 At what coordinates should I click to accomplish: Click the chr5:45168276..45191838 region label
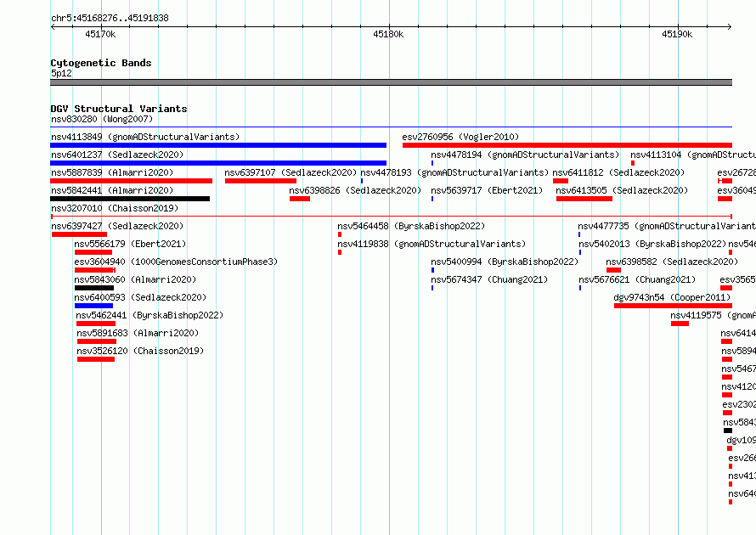[x=110, y=18]
